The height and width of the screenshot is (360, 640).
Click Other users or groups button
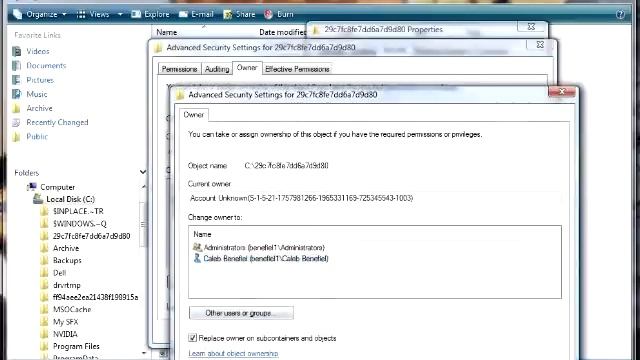(241, 313)
